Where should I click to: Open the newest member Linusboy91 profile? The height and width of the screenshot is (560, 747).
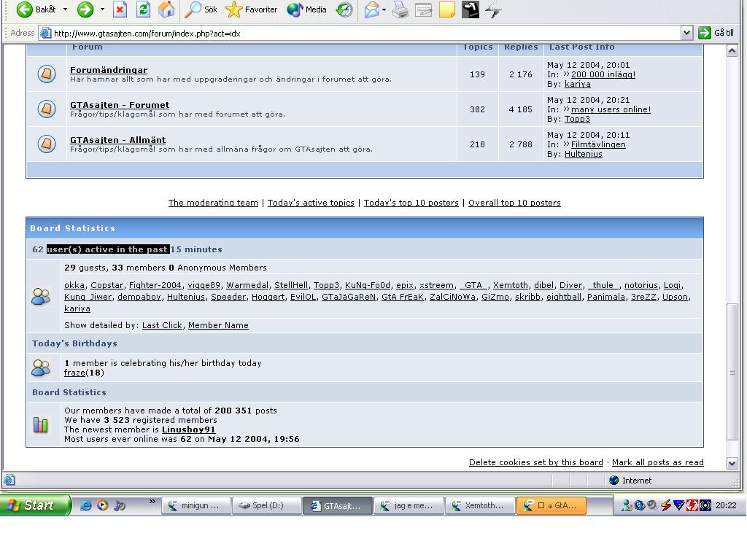pos(189,429)
